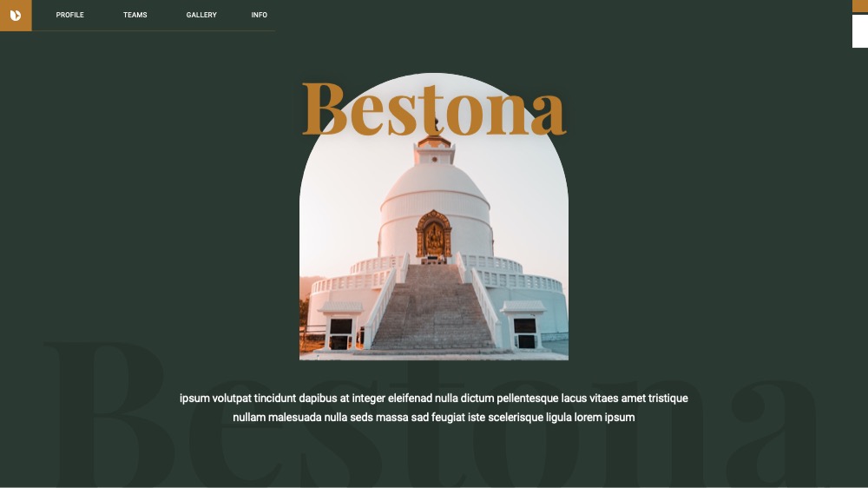Click the white rectangle below the orange block
Viewport: 868px width, 488px height.
click(x=859, y=31)
